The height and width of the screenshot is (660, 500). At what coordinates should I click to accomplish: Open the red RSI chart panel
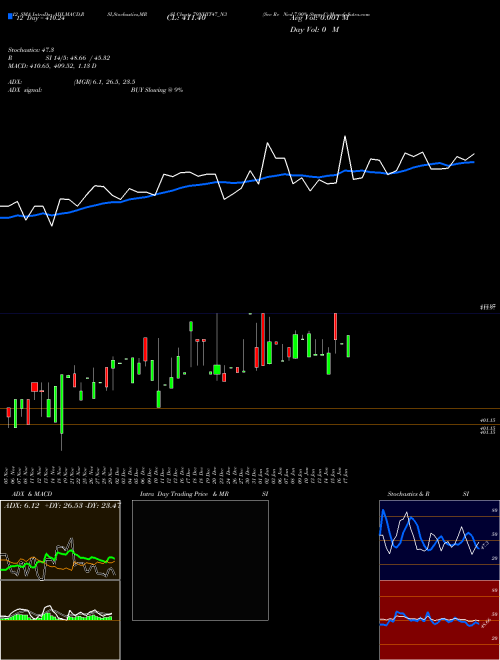click(439, 620)
